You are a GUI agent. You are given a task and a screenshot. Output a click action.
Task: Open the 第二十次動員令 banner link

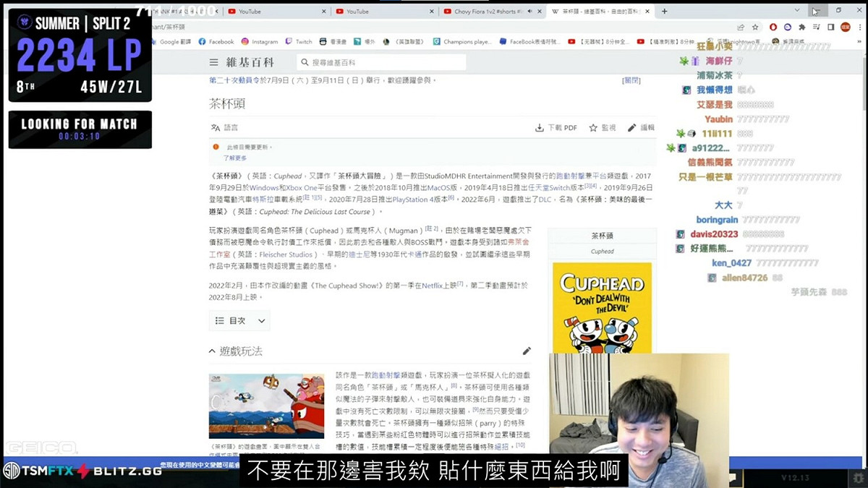point(235,80)
